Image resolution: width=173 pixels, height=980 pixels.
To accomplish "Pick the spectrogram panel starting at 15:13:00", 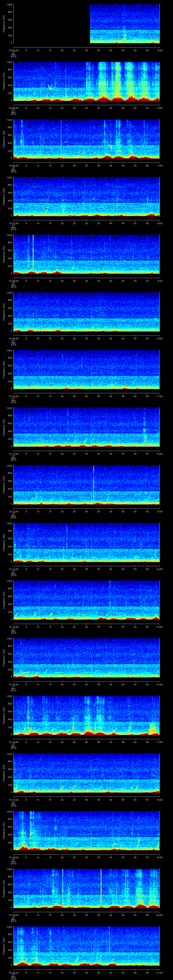I will pos(87,543).
